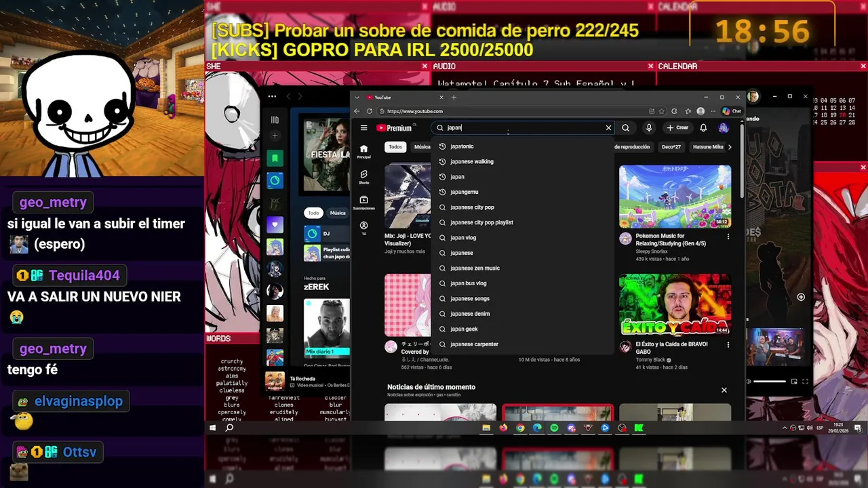The image size is (868, 488).
Task: Open the Crear dropdown button
Action: pyautogui.click(x=677, y=127)
